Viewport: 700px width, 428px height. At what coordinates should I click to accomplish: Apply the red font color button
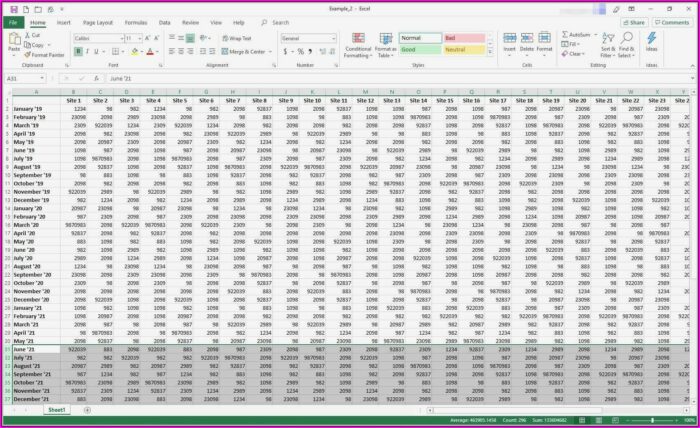(150, 52)
